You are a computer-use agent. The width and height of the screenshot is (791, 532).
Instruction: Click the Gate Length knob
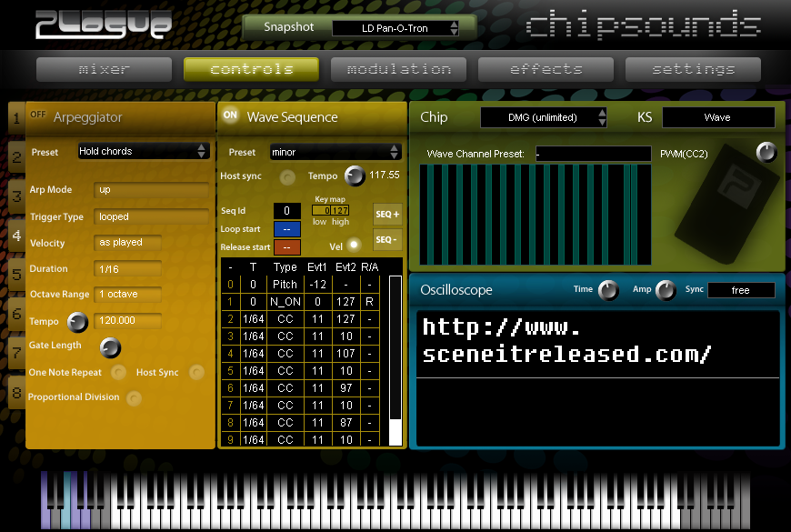pos(110,347)
